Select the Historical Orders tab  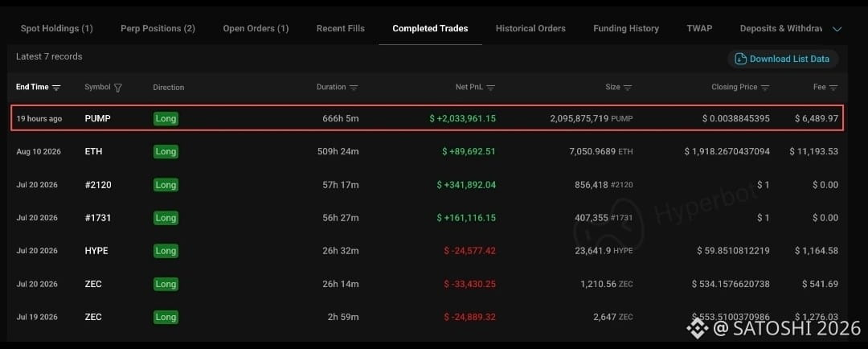pyautogui.click(x=530, y=28)
